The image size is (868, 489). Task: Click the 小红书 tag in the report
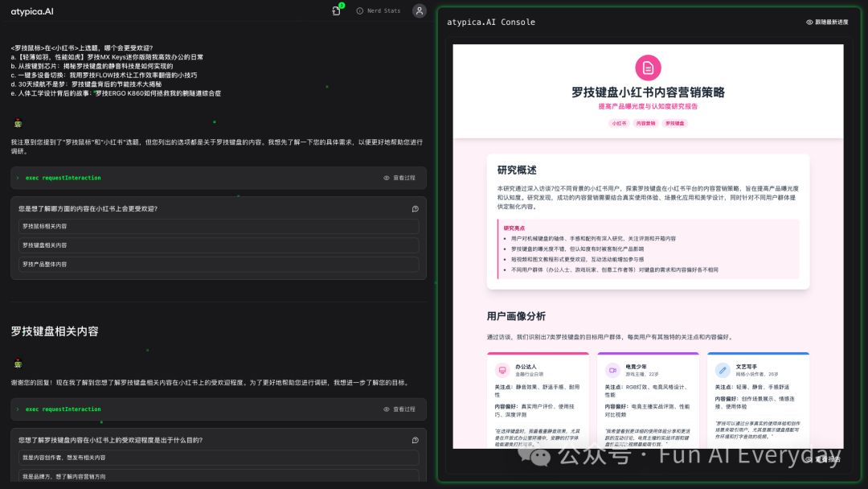click(x=619, y=124)
